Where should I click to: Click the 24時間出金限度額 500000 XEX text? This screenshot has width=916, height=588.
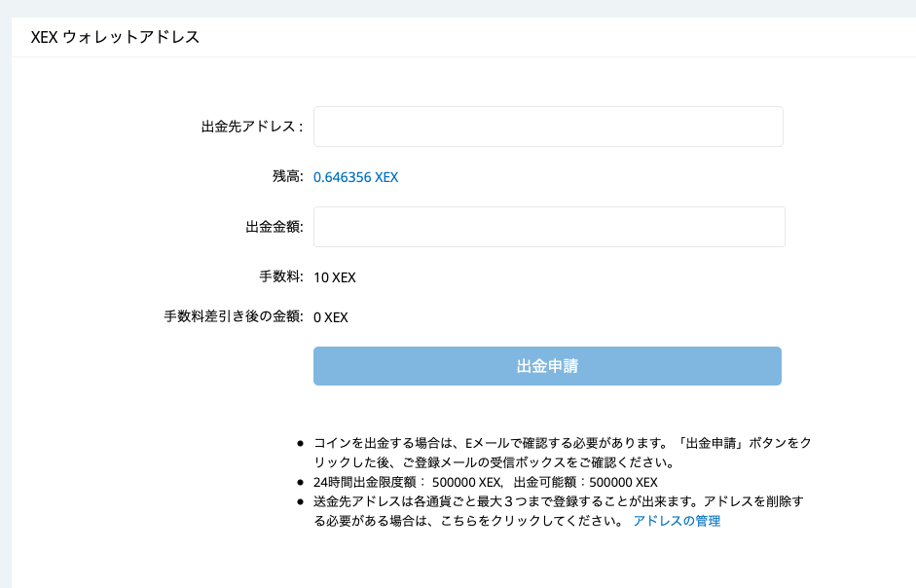click(408, 482)
